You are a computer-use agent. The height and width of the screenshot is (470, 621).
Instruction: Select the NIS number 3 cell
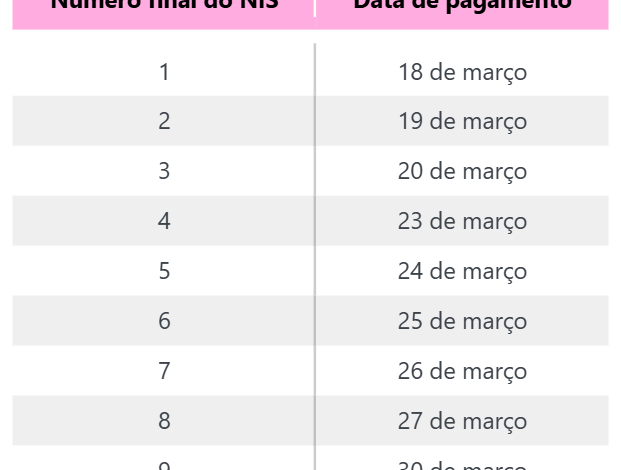(164, 171)
